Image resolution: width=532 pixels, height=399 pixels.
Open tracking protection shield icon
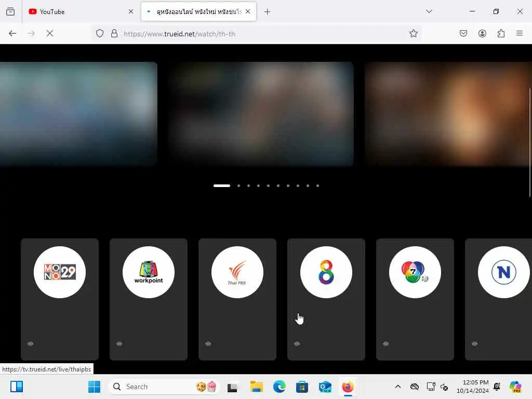click(x=99, y=33)
